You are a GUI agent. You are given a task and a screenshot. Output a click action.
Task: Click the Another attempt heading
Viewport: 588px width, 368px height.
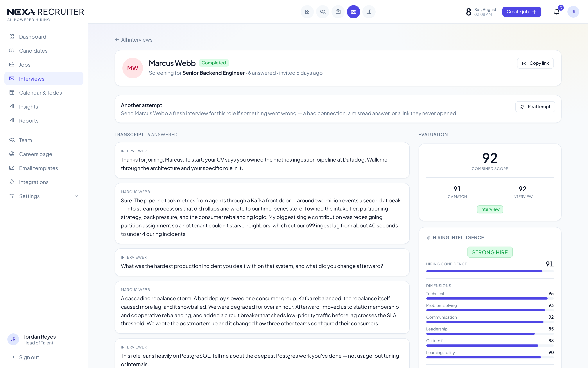tap(141, 105)
